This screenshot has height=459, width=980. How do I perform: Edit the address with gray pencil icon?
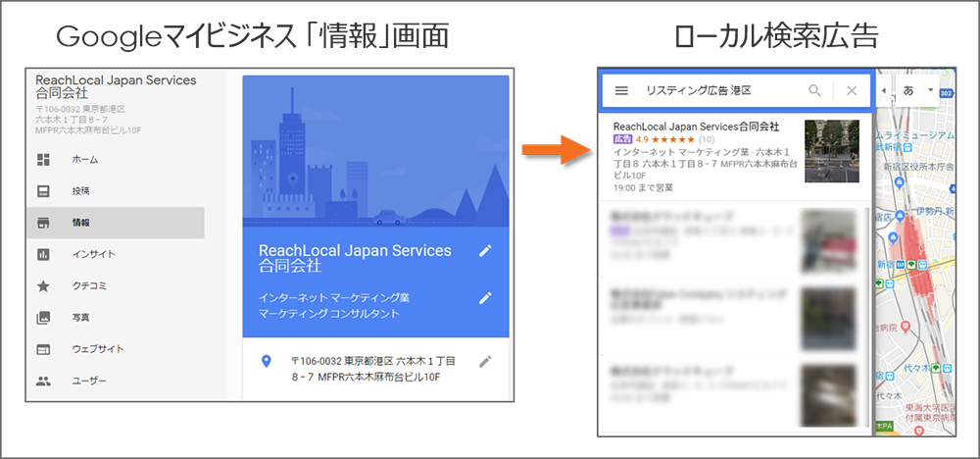click(485, 362)
